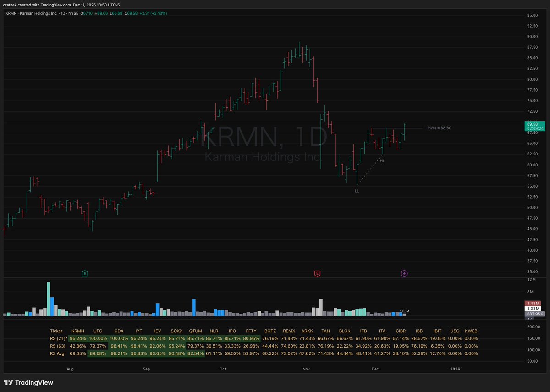Click the 80.00 price axis label
The width and height of the screenshot is (550, 392).
point(532,79)
